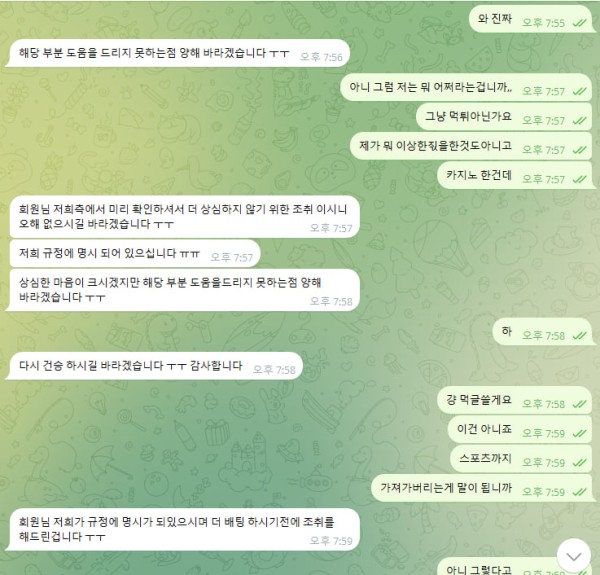Select the '해당 부분 도움을 드리지' message bubble
600x575 pixels.
pos(178,53)
